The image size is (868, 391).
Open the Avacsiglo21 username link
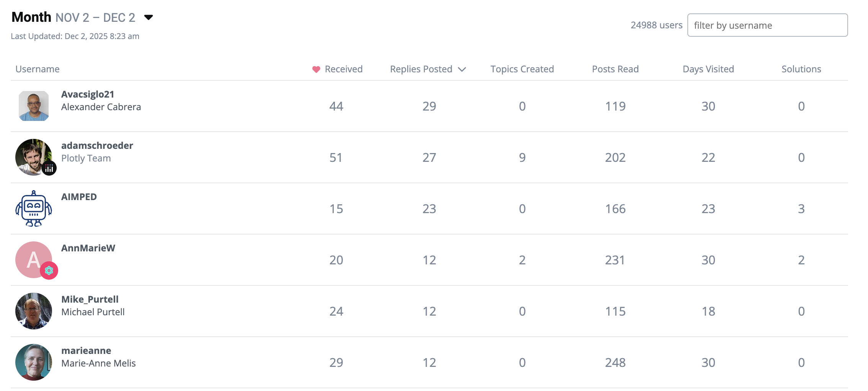point(88,94)
